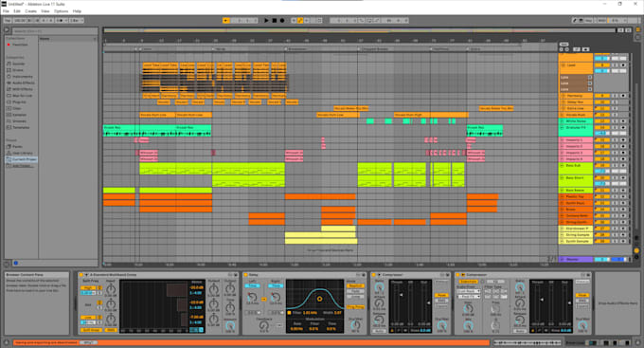Screen dimensions: 644x348
Task: Click the Split Freq High button
Action: (x=88, y=288)
